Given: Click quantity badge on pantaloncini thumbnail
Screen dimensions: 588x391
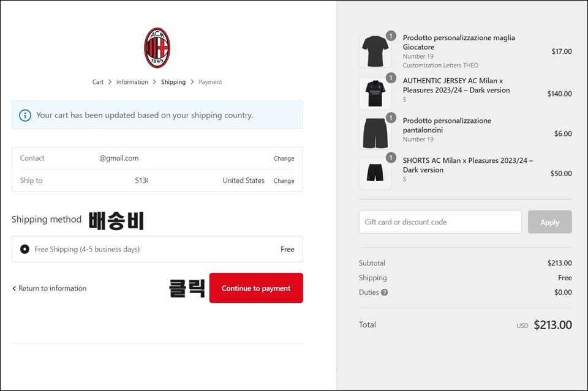Looking at the screenshot, I should 391,117.
